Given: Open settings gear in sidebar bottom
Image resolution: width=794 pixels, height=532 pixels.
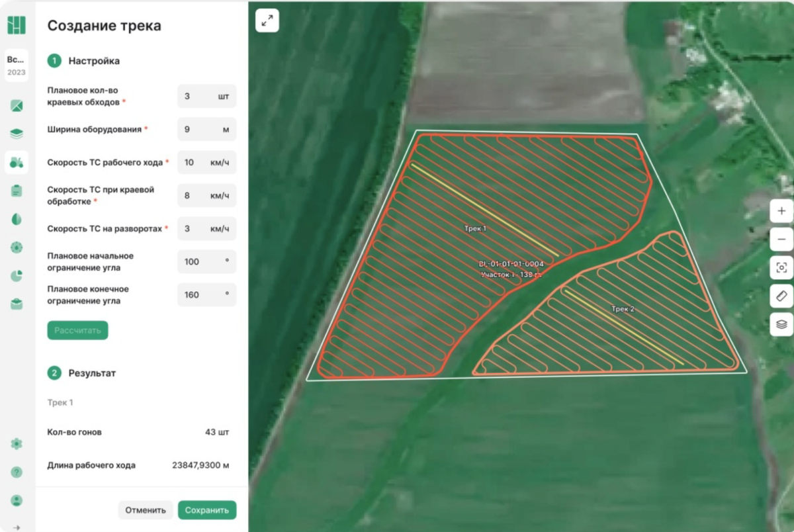Looking at the screenshot, I should [17, 444].
